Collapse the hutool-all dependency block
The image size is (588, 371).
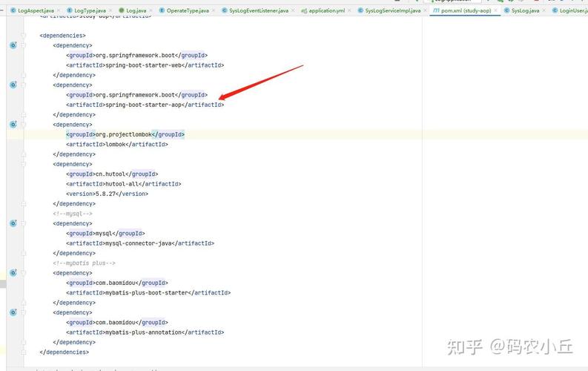pyautogui.click(x=23, y=164)
